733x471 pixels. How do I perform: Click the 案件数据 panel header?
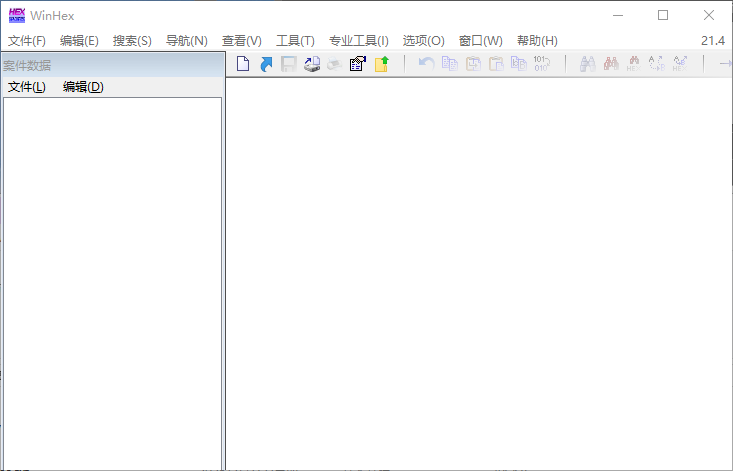pos(113,65)
